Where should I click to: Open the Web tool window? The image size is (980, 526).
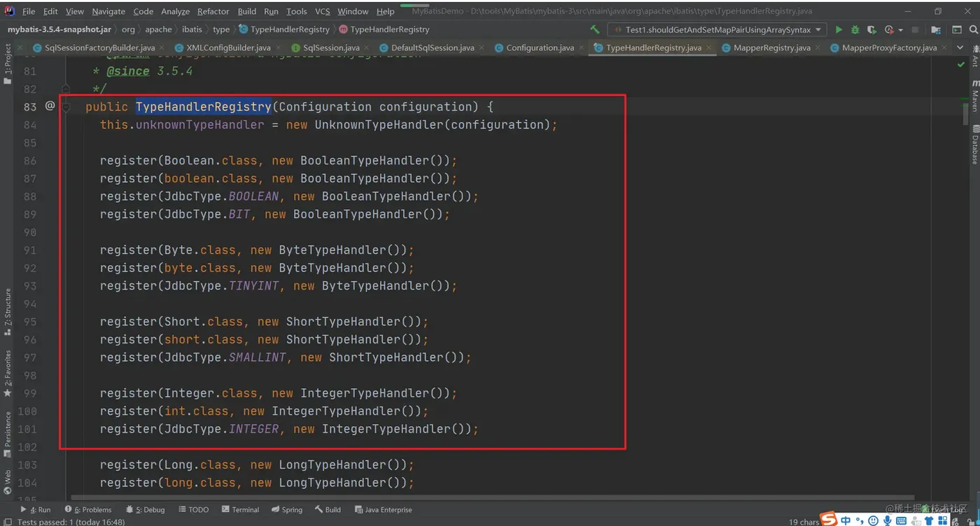click(7, 482)
